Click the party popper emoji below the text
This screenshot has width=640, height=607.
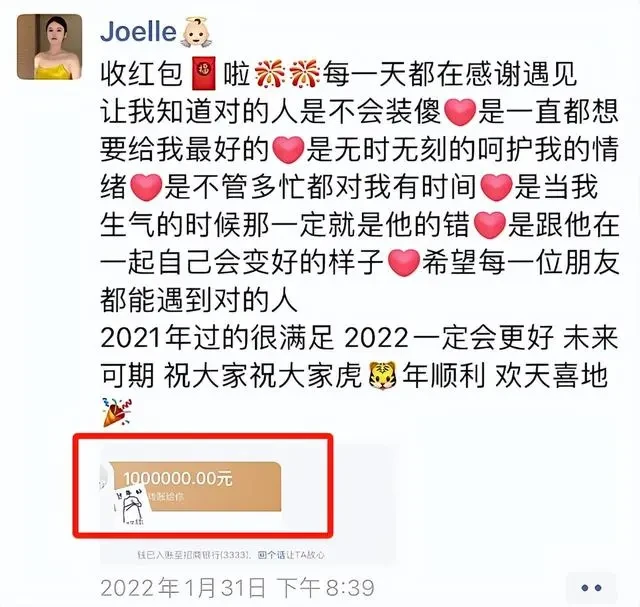[x=117, y=412]
